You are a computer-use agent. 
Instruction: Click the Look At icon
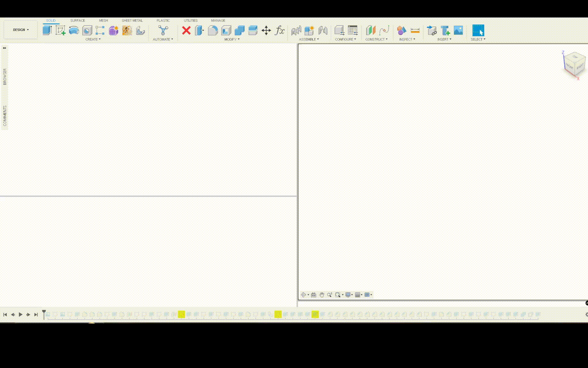click(x=314, y=295)
